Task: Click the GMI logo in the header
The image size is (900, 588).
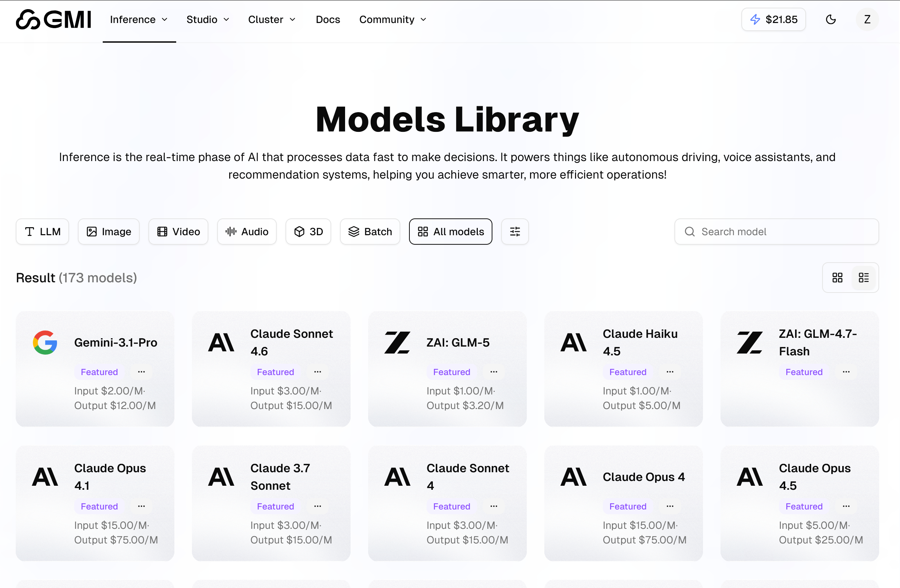Action: point(53,19)
